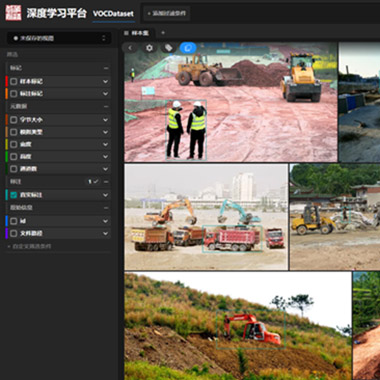Open display options gear icon

(x=149, y=48)
